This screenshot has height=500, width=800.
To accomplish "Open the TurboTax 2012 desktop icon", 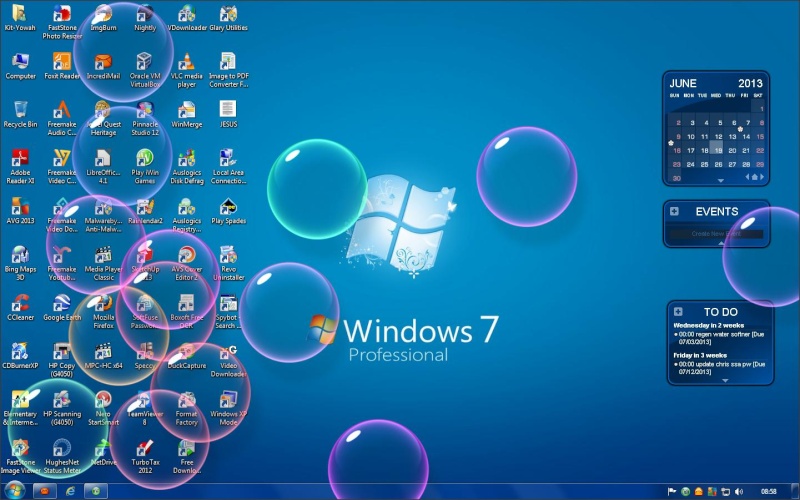I will point(145,456).
